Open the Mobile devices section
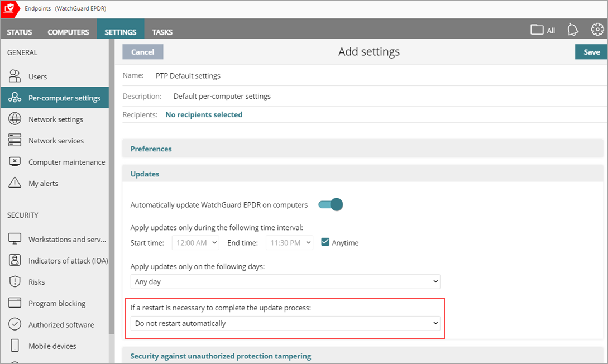608x364 pixels. click(16, 346)
